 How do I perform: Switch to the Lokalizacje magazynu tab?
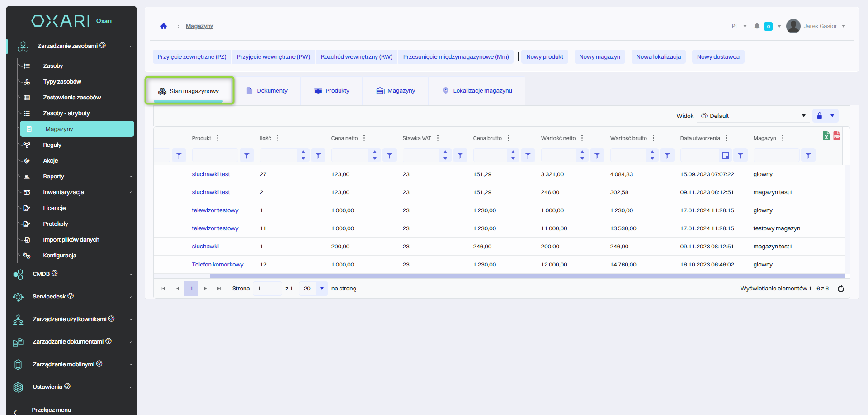[477, 91]
